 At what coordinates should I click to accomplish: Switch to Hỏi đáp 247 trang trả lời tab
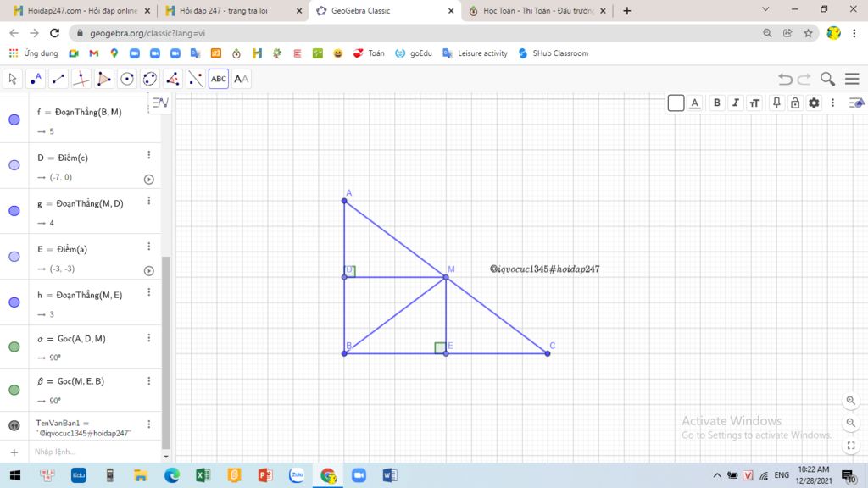(234, 10)
